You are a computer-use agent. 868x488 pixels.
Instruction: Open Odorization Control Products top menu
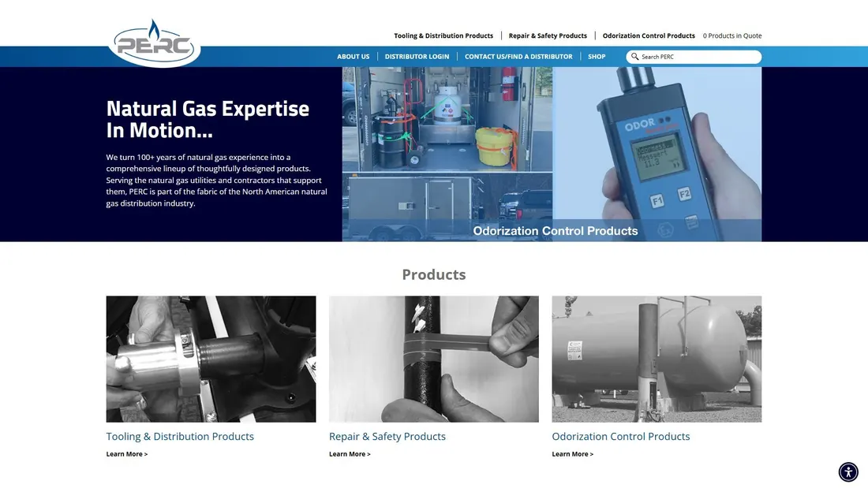coord(649,35)
